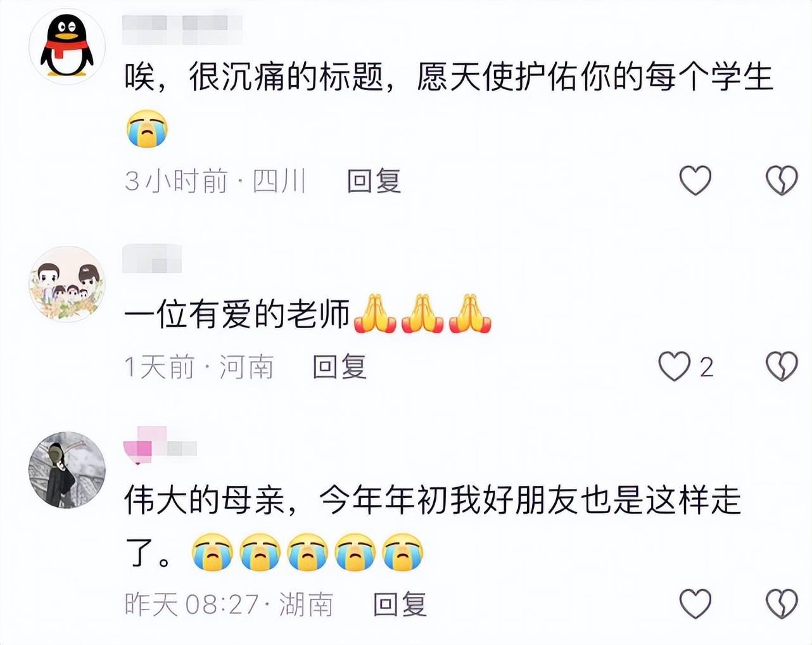The image size is (812, 645).
Task: Click the blurred username of first commenter
Action: 182,29
